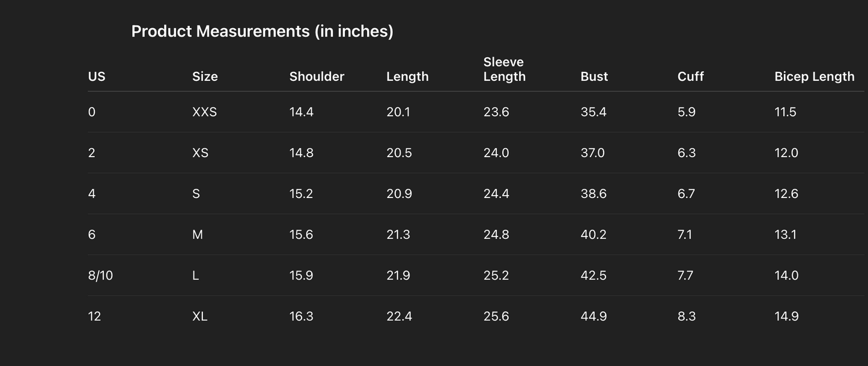Click bicep length value 11.5 for XXS

(785, 112)
